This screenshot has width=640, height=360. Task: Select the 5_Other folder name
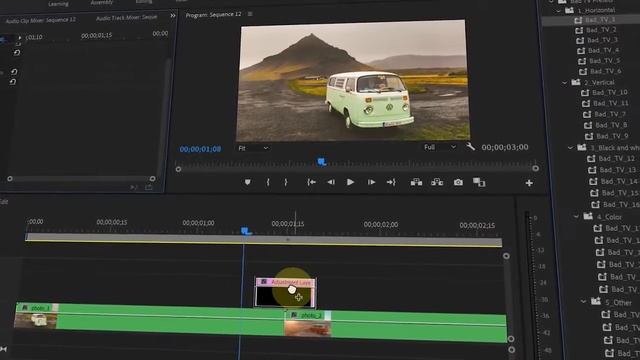(618, 302)
